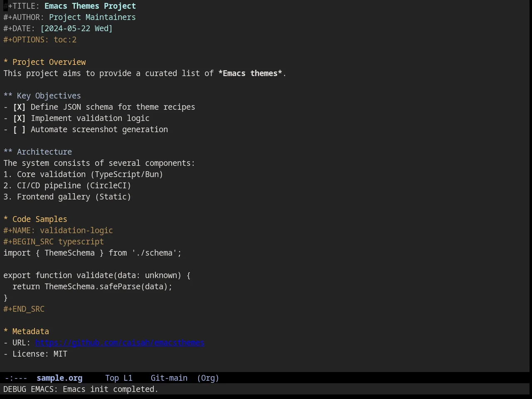Viewport: 532px width, 399px height.
Task: Click the 'export function validate' code line
Action: (x=97, y=276)
